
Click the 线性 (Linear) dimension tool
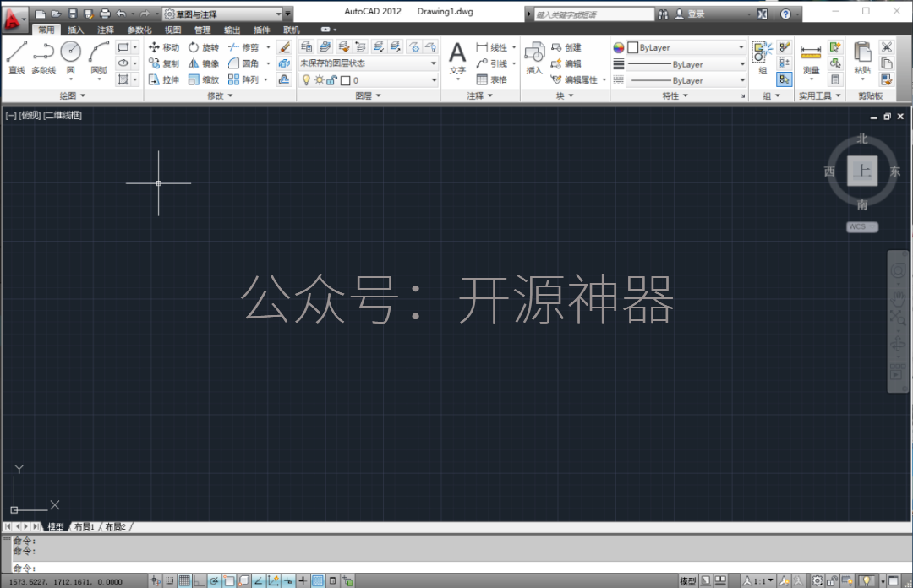[x=492, y=47]
